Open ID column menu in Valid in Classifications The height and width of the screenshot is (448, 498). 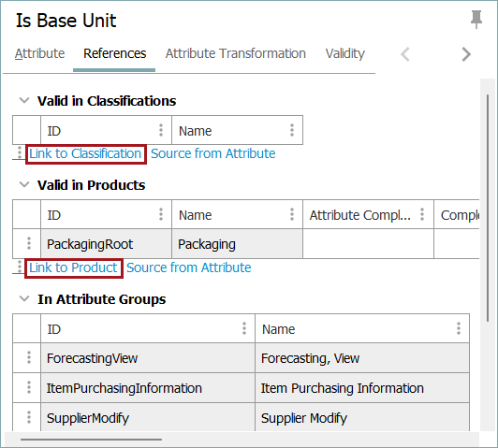point(161,130)
